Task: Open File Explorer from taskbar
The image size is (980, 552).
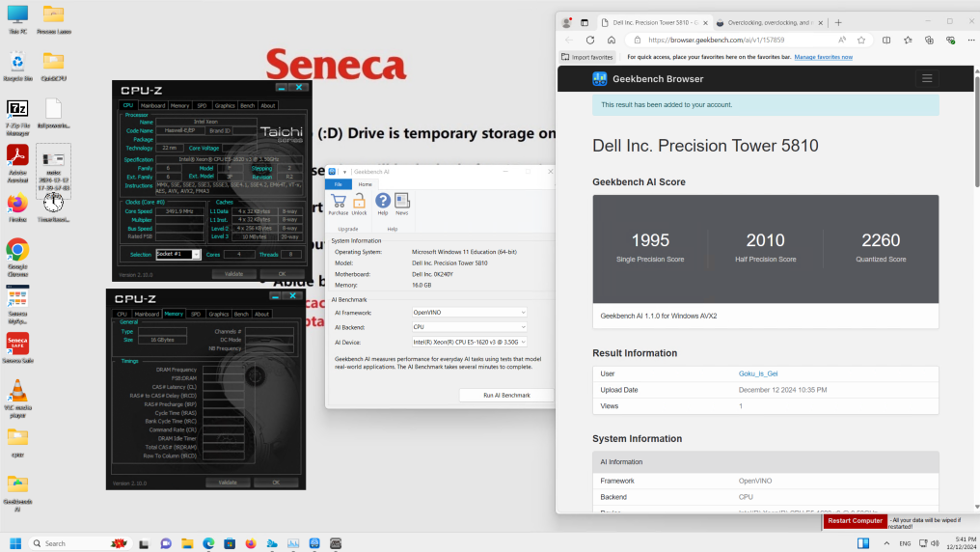Action: [187, 543]
